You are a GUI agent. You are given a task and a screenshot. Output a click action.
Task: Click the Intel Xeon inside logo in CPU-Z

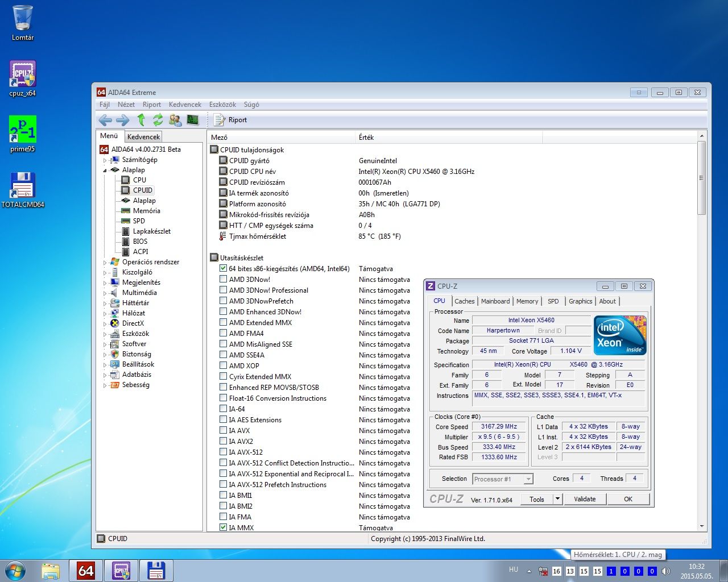tap(620, 335)
